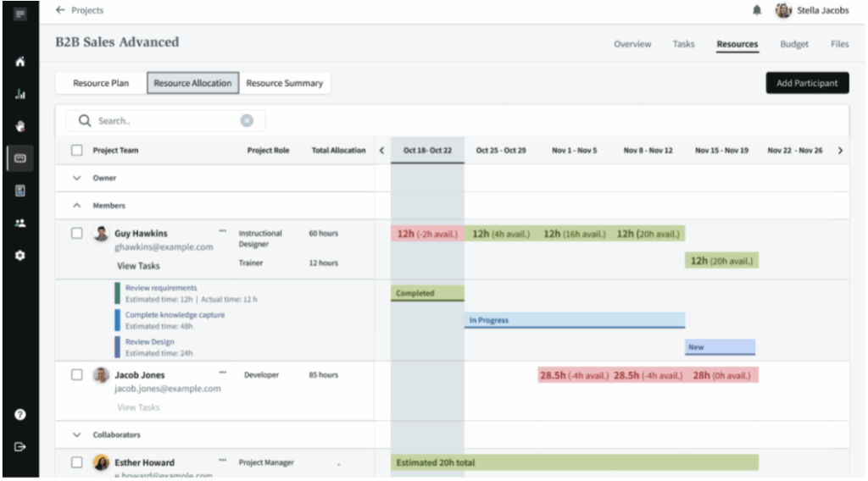Expand the Owner section
This screenshot has width=868, height=481.
click(77, 178)
